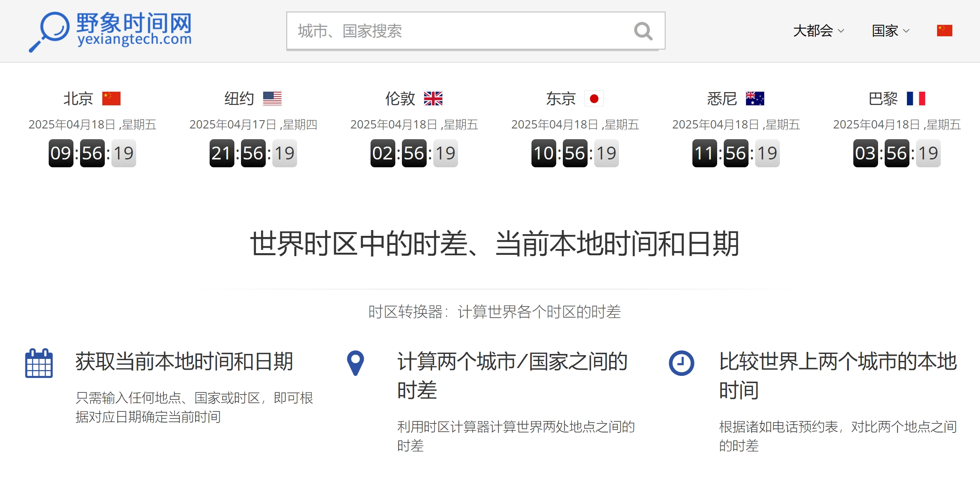Click the China flag next to 北京
Viewport: 980px width, 482px height.
tap(111, 99)
